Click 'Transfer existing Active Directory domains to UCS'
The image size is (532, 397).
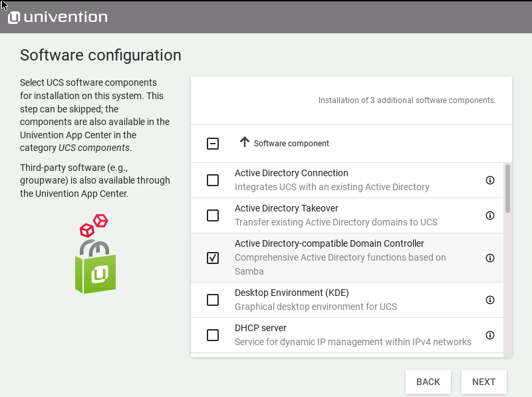click(x=336, y=222)
